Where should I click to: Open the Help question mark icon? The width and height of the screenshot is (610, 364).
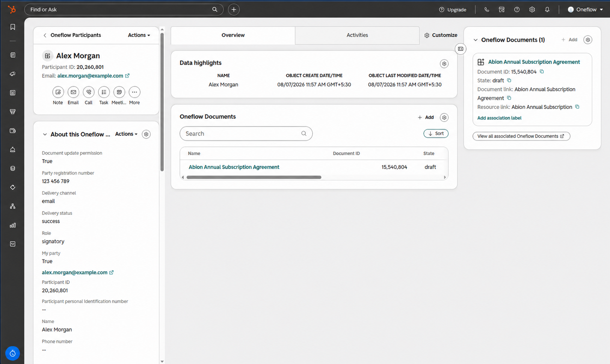point(517,9)
